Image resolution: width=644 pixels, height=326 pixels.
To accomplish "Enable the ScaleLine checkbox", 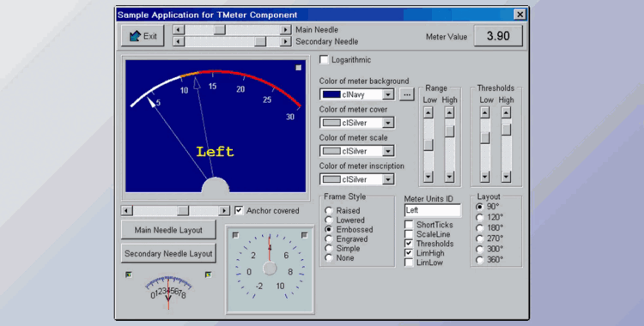I will (x=409, y=234).
